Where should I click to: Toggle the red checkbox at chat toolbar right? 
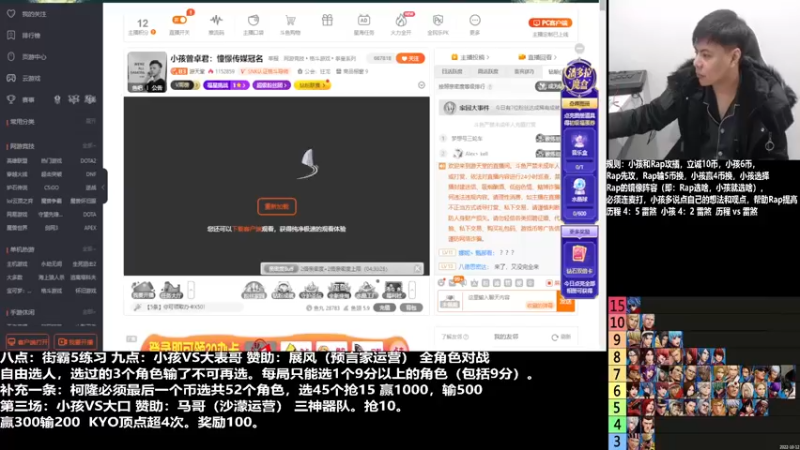point(549,283)
